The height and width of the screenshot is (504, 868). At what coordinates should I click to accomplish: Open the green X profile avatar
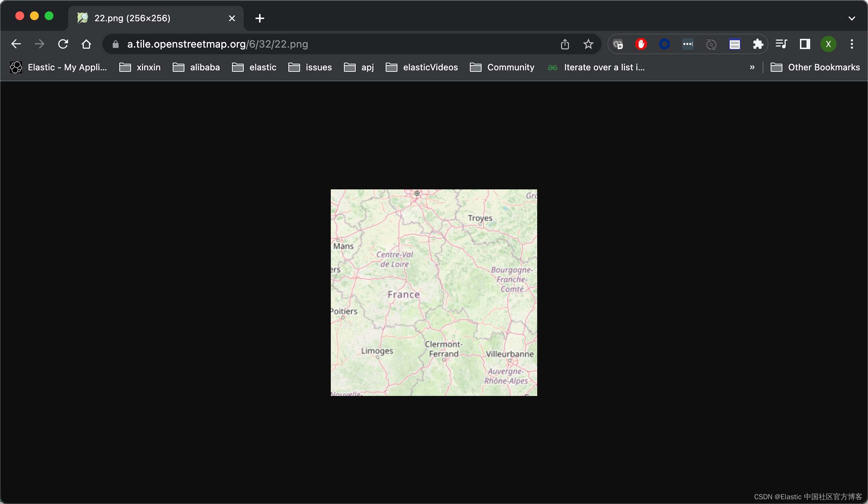coord(828,44)
